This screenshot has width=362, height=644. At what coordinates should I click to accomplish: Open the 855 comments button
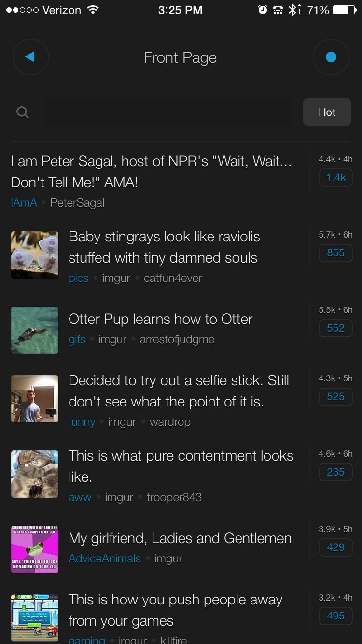335,253
